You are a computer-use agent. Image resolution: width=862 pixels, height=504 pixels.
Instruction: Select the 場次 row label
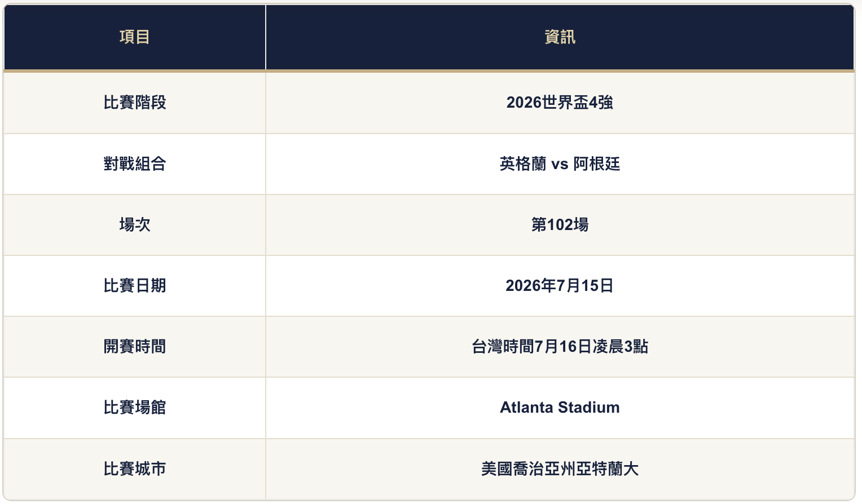pos(134,225)
